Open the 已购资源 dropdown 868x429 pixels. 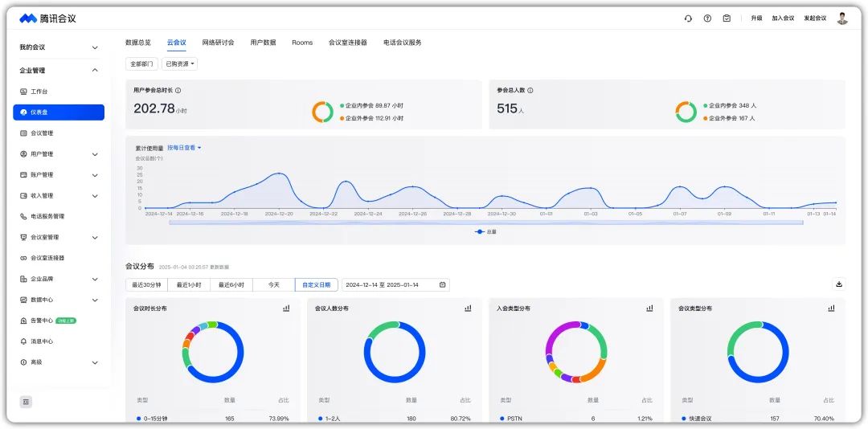click(x=180, y=63)
